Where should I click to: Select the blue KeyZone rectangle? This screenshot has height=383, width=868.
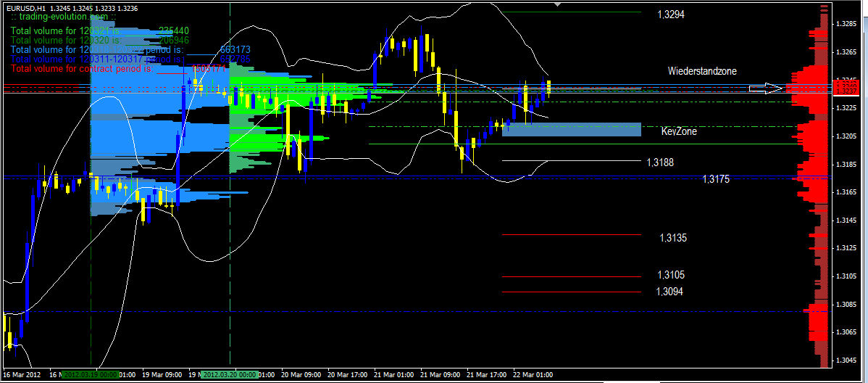571,130
